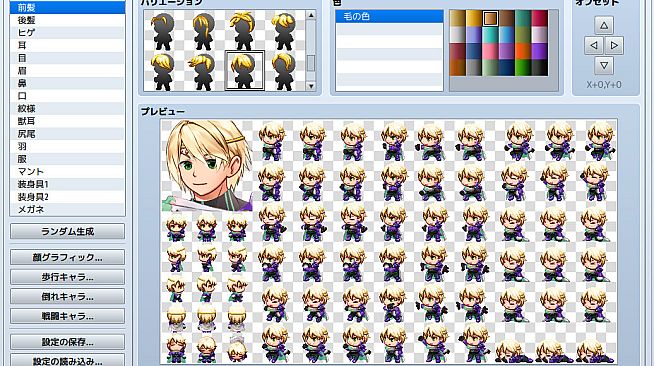The height and width of the screenshot is (366, 654).
Task: Choose the 服 clothing category
Action: (x=67, y=159)
